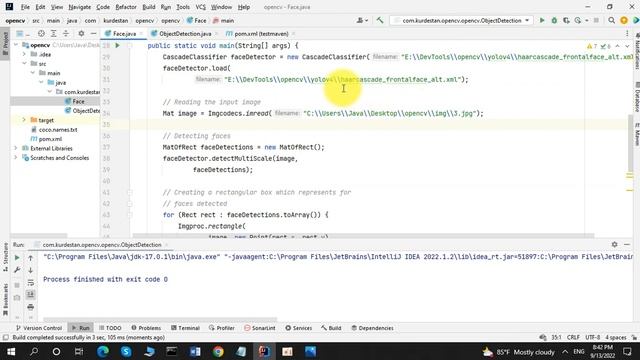
Task: Run the ObjectDetection configuration from the toolbar
Action: pos(542,20)
